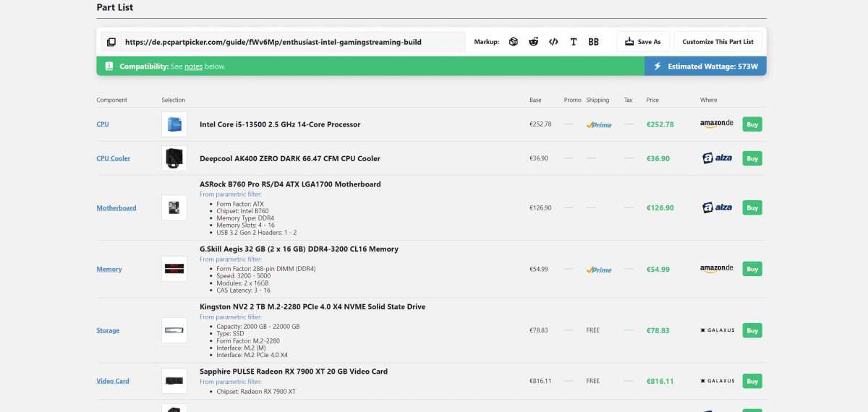Viewport: 868px width, 412px height.
Task: Click the €126.90 green motherboard price
Action: coord(660,208)
